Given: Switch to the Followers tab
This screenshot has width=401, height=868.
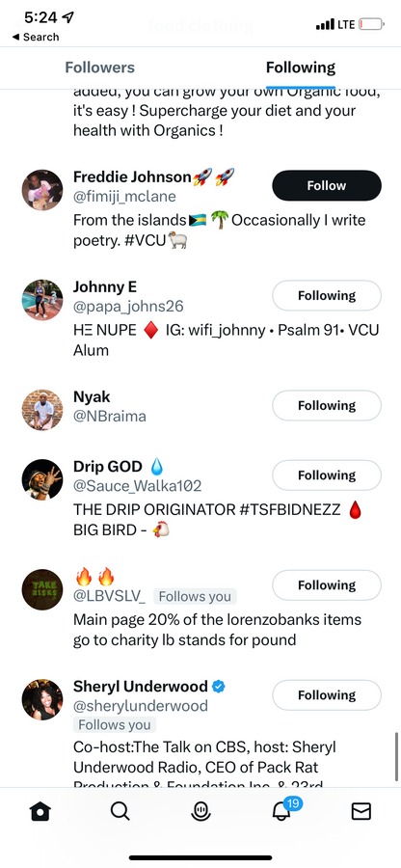Looking at the screenshot, I should [99, 68].
